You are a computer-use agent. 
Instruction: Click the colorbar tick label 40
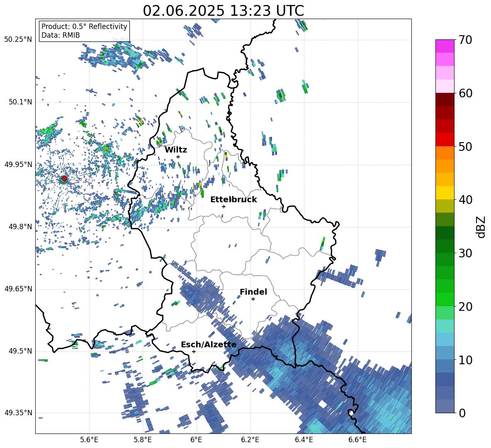pyautogui.click(x=466, y=200)
